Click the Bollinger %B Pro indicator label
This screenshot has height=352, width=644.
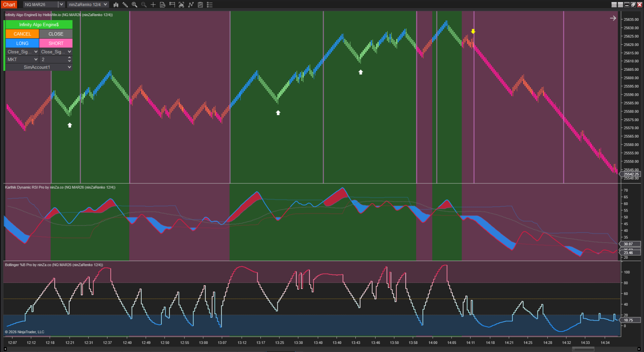point(54,265)
